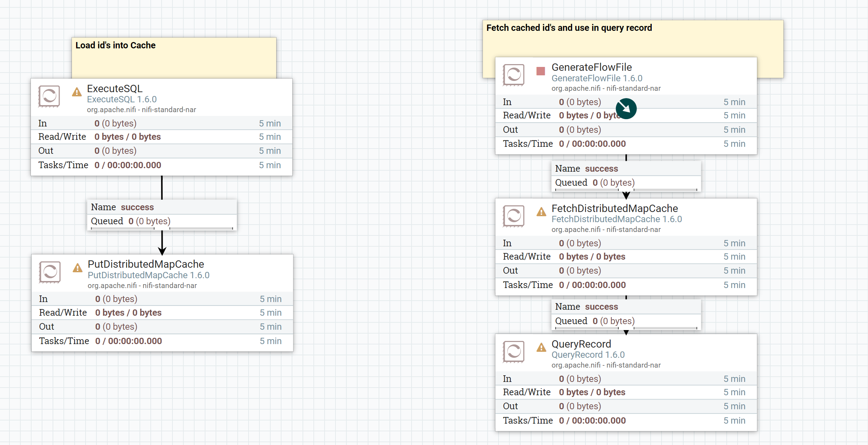Select success connection below ExecuteSQL
868x445 pixels.
point(162,214)
